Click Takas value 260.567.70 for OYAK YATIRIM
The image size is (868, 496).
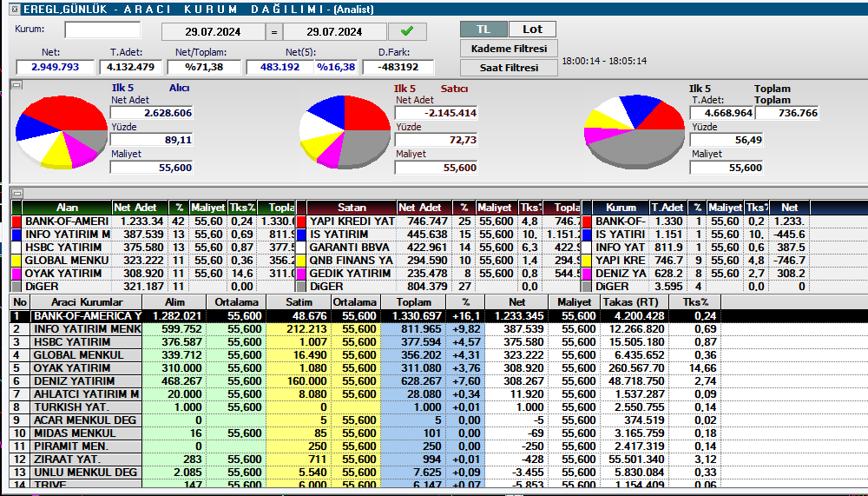(x=635, y=368)
